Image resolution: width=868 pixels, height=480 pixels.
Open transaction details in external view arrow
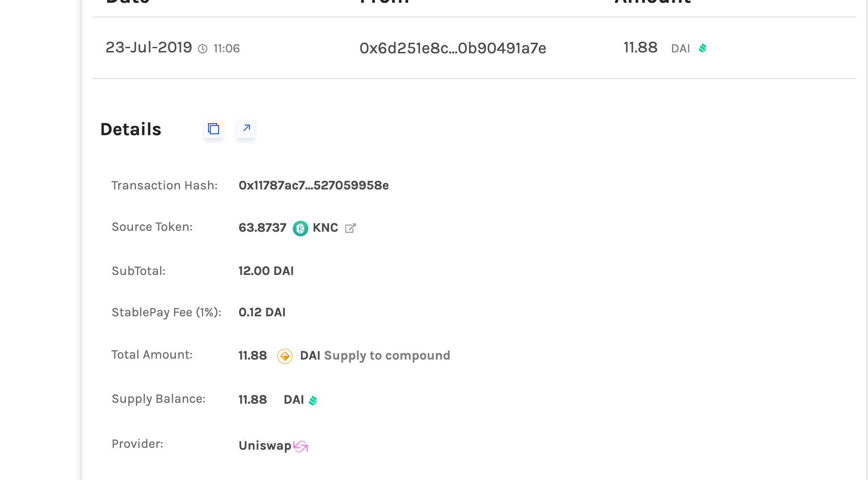(246, 128)
